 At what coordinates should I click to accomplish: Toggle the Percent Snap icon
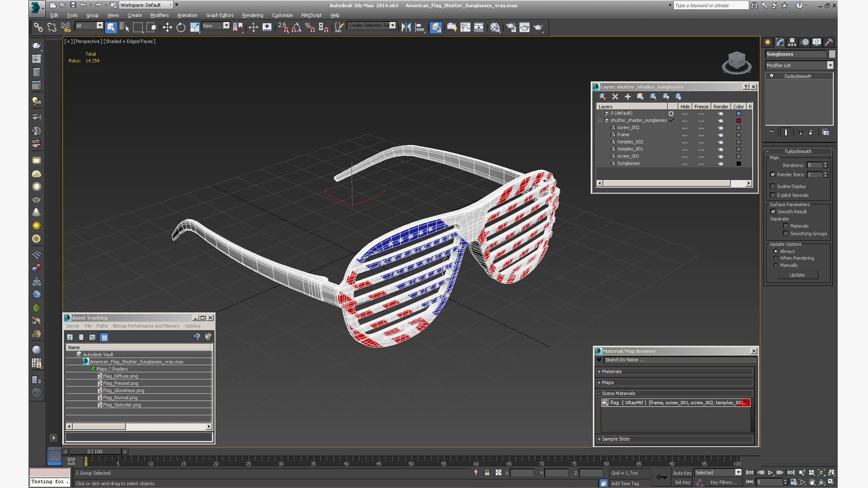coord(310,28)
